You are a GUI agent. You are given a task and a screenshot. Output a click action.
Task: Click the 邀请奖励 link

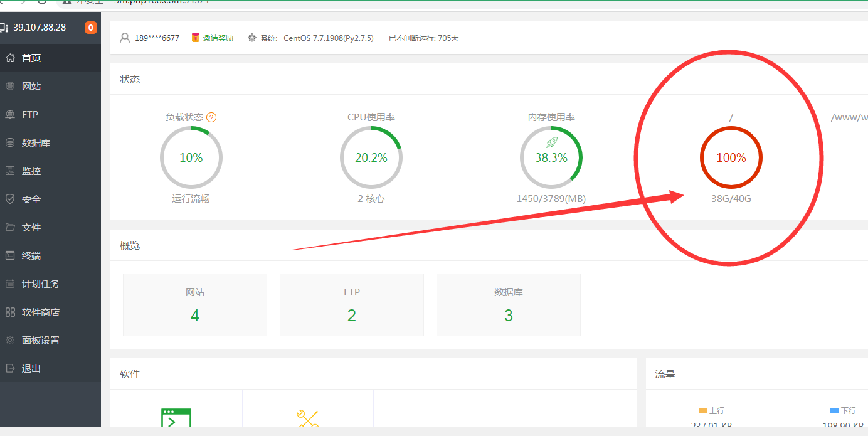click(217, 38)
